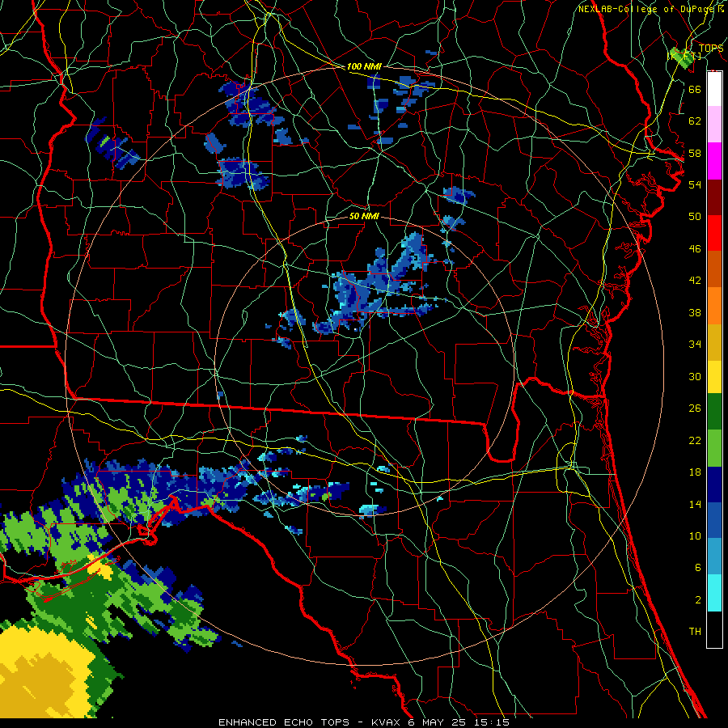Pick the magenta swatch in the legend
This screenshot has width=728, height=728.
click(x=714, y=161)
